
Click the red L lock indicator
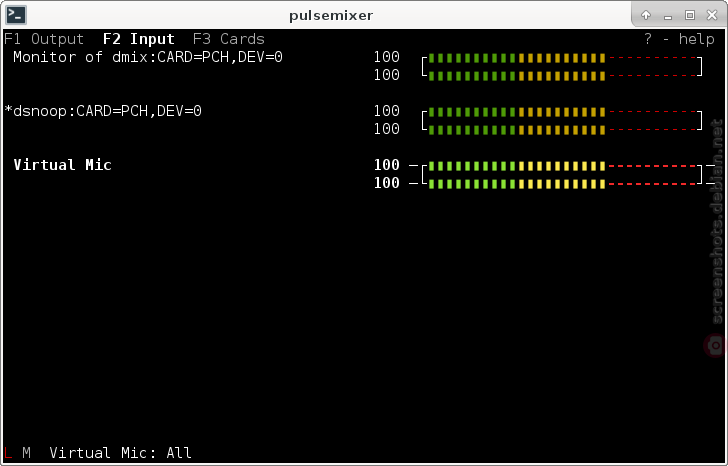[8, 453]
